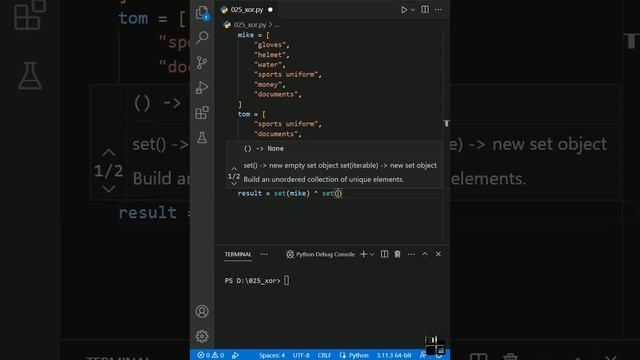
Task: Click the "mike" variable in code
Action: [x=245, y=35]
